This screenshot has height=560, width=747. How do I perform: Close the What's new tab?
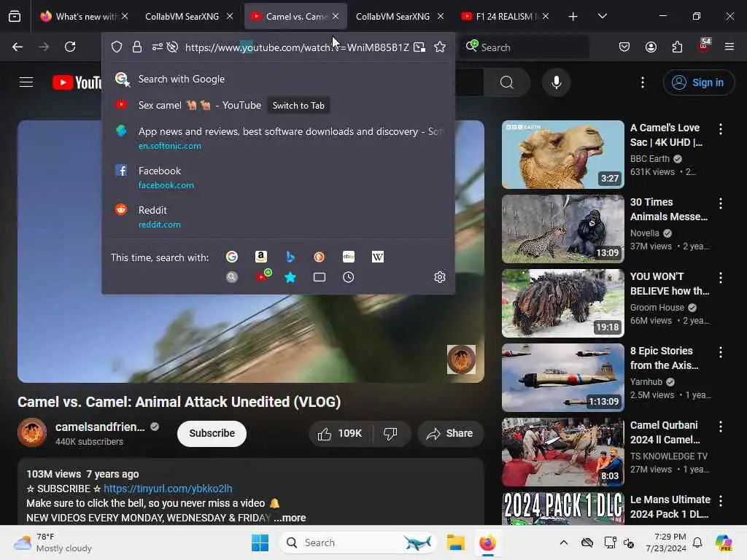124,16
